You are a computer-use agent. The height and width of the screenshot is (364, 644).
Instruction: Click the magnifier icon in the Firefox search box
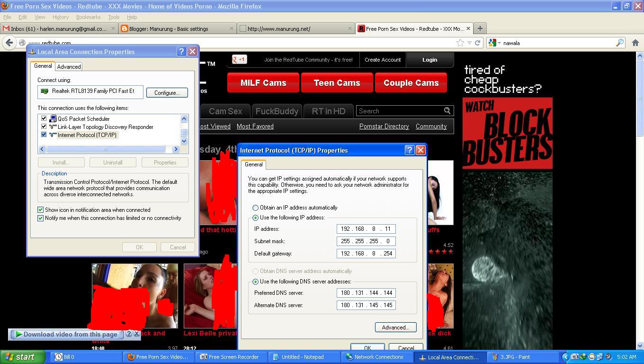(x=619, y=43)
